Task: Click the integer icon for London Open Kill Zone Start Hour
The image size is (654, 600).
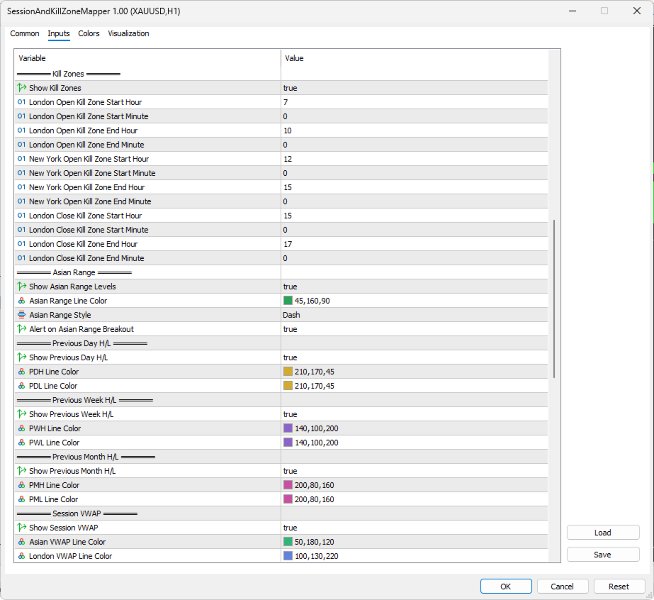Action: click(22, 102)
